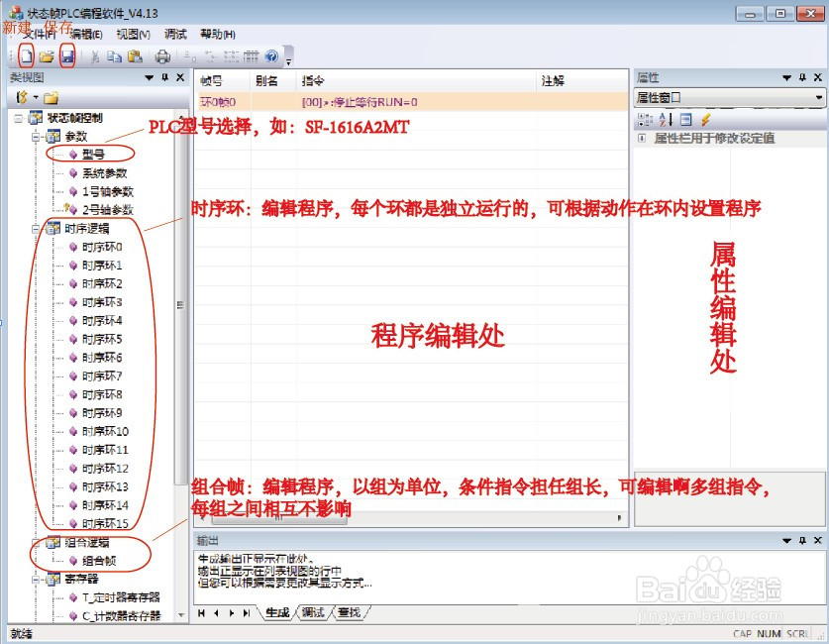Image resolution: width=829 pixels, height=644 pixels.
Task: Click the class view refresh lightning icon
Action: tap(22, 97)
